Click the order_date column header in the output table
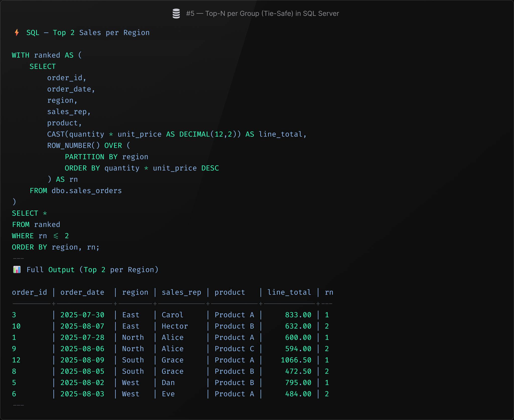Image resolution: width=514 pixels, height=420 pixels. coord(82,292)
